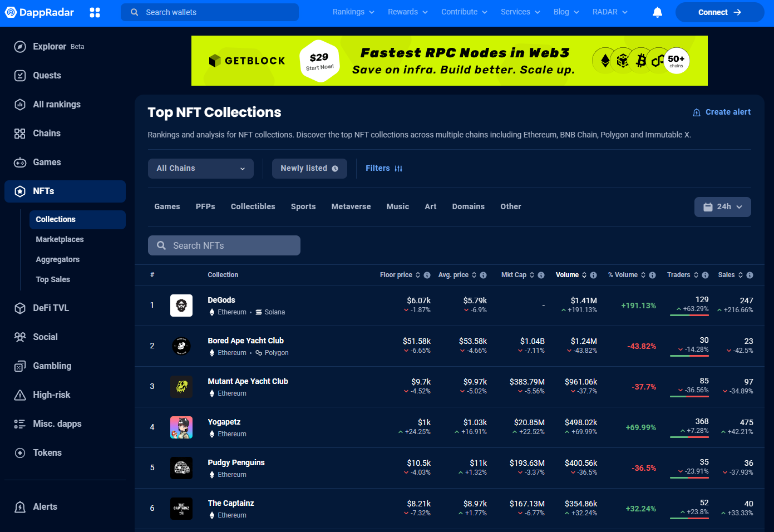Viewport: 774px width, 532px height.
Task: Select Games category tab
Action: (x=167, y=206)
